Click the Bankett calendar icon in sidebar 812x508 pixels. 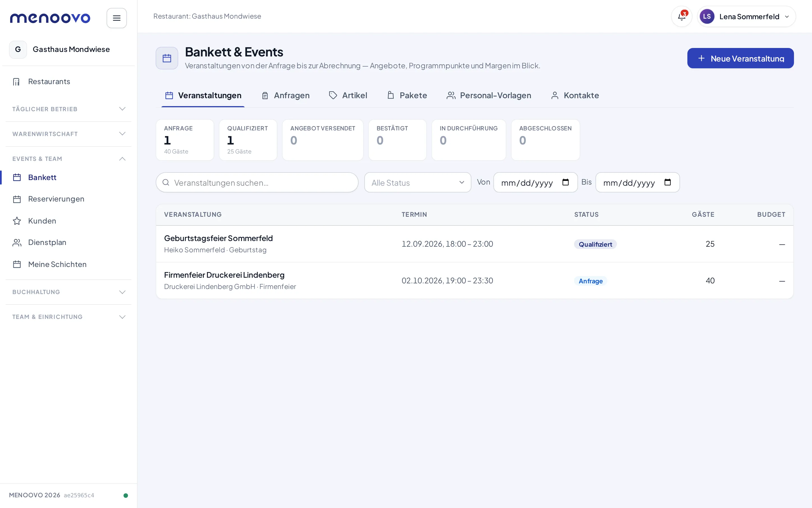coord(17,178)
